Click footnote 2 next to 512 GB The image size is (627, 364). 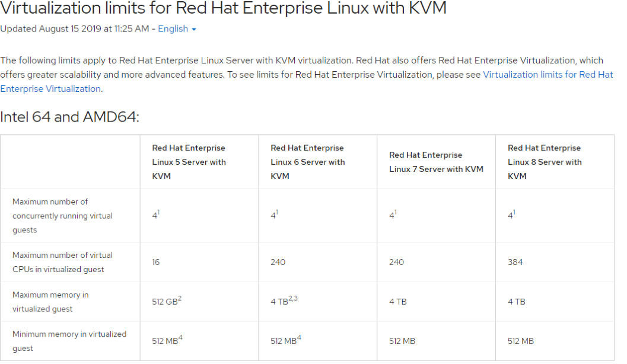pyautogui.click(x=180, y=298)
